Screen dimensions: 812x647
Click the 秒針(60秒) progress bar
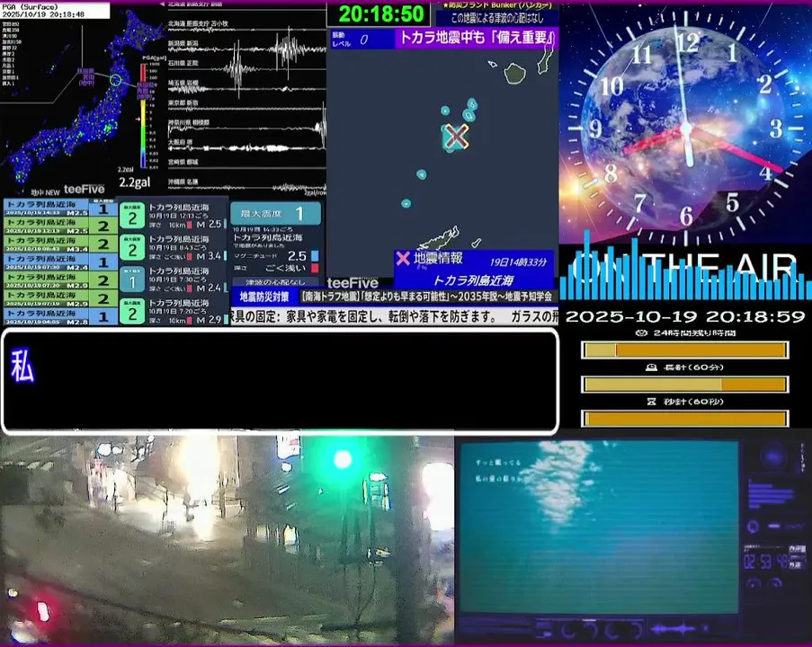tap(685, 419)
